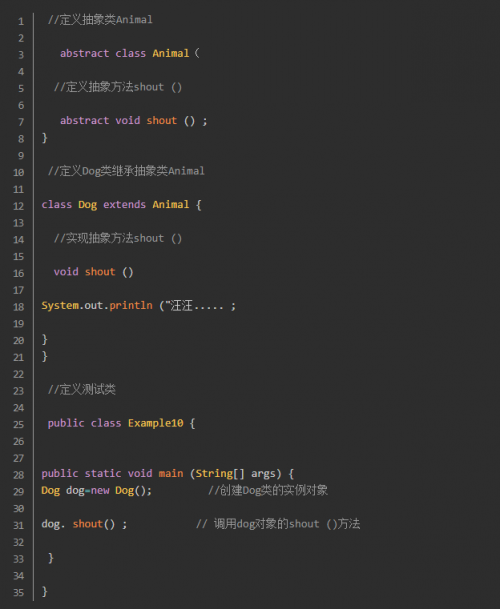Click line number 35 in the gutter
500x609 pixels.
coord(19,593)
